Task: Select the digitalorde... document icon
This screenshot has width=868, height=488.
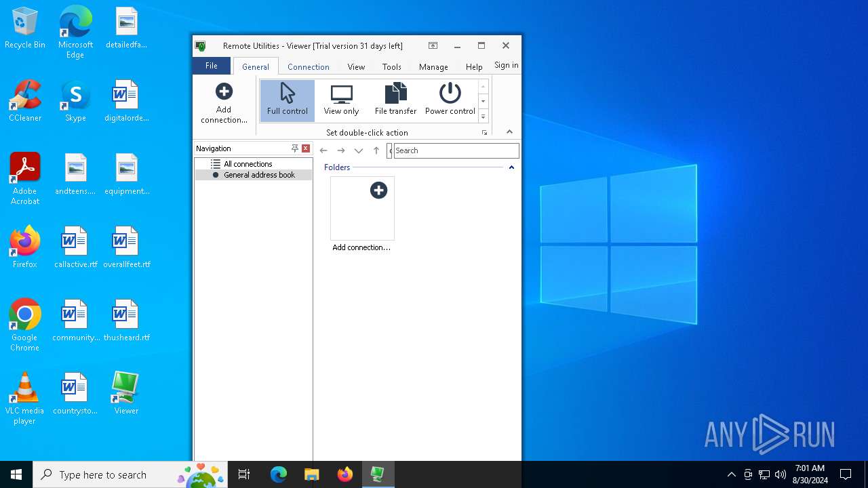Action: click(x=126, y=101)
